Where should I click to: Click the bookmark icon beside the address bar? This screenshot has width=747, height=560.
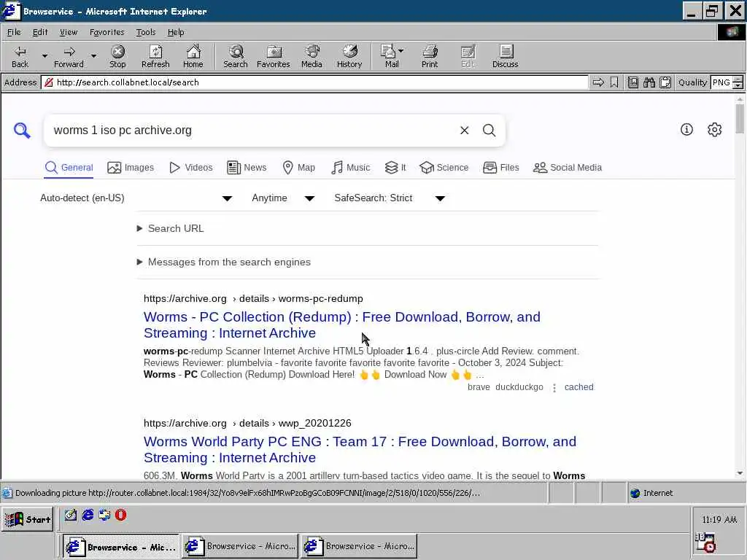coord(614,82)
